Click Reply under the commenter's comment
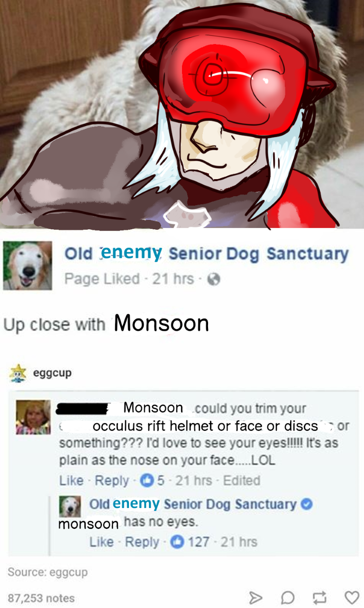 point(112,481)
